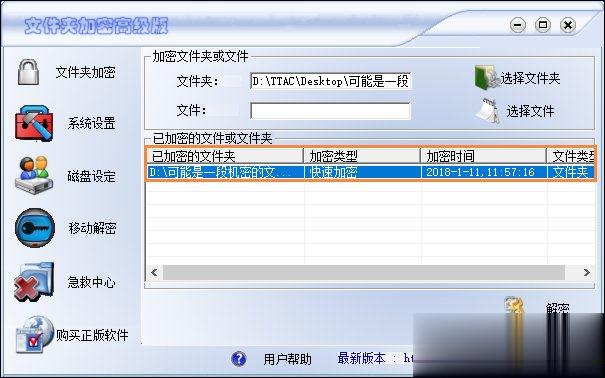Click the folder with red X rescue icon
This screenshot has width=605, height=378.
point(34,282)
